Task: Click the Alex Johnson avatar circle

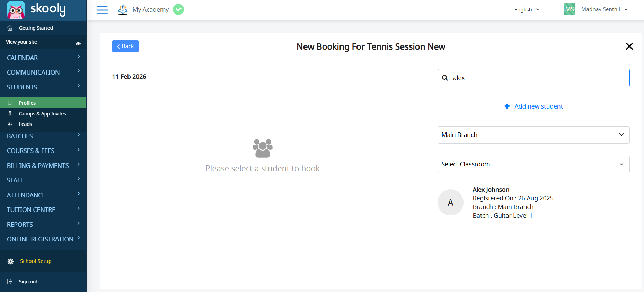Action: 450,203
